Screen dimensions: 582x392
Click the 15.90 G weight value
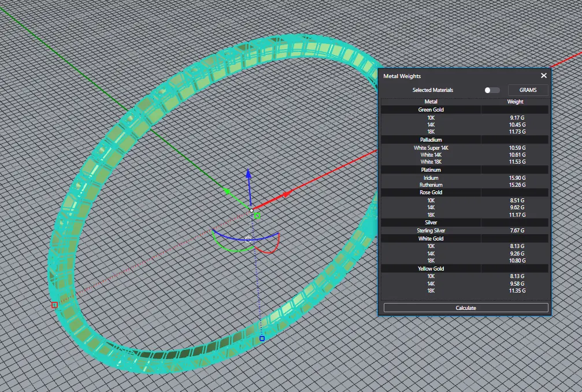coord(517,178)
